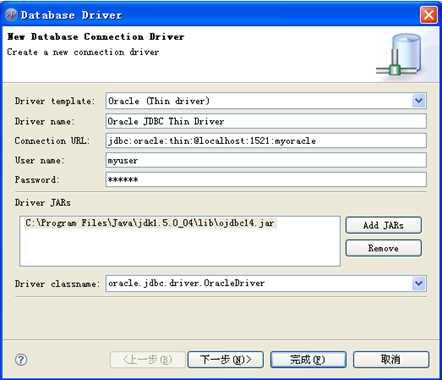Click the Connection URL input field

click(x=266, y=141)
